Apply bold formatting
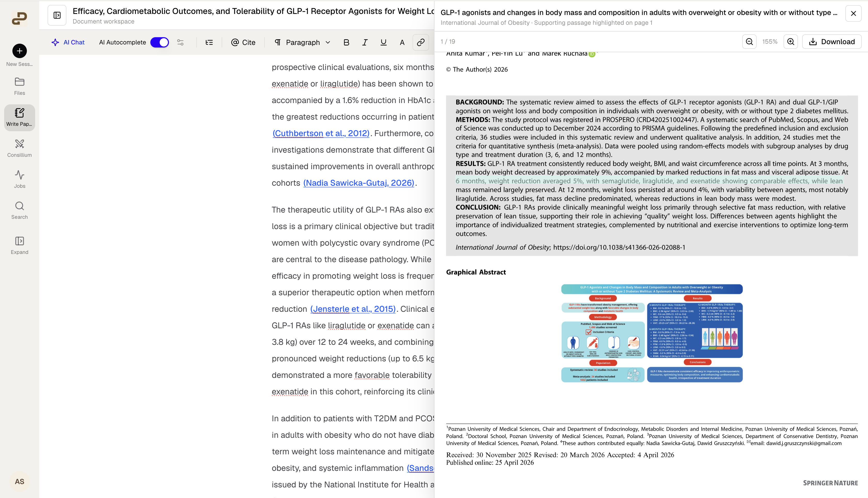This screenshot has width=868, height=498. point(346,42)
